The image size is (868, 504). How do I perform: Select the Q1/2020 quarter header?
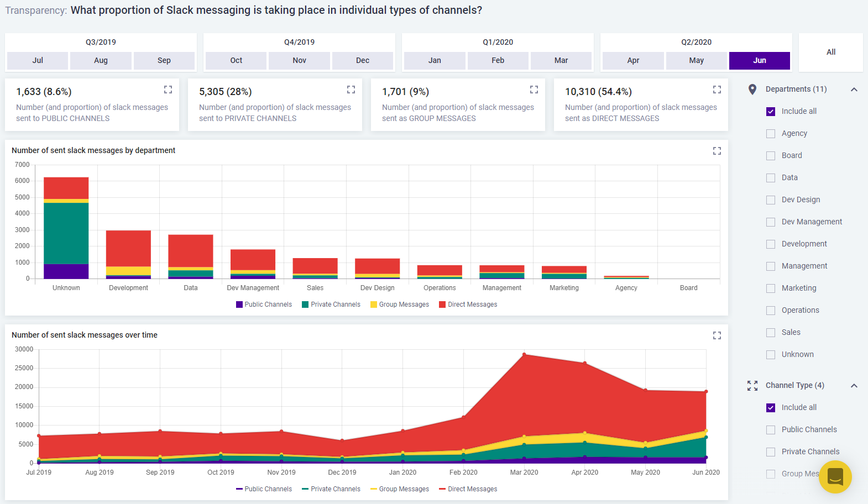tap(498, 42)
